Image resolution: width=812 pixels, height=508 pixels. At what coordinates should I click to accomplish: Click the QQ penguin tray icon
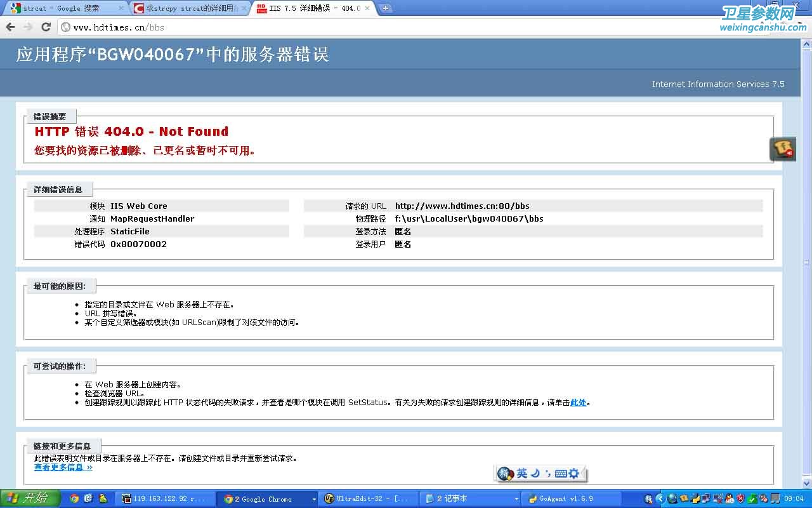[730, 498]
